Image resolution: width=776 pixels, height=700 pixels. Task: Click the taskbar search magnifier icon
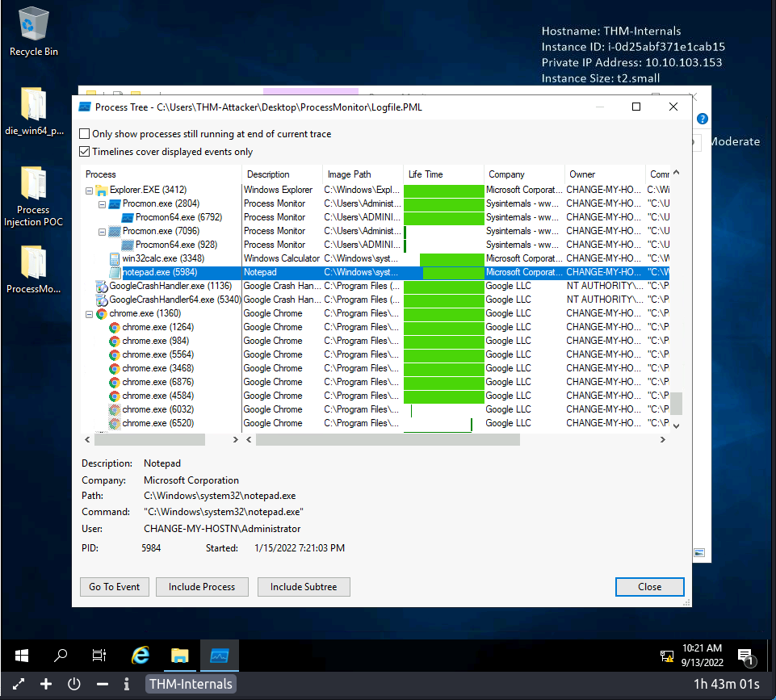click(61, 655)
